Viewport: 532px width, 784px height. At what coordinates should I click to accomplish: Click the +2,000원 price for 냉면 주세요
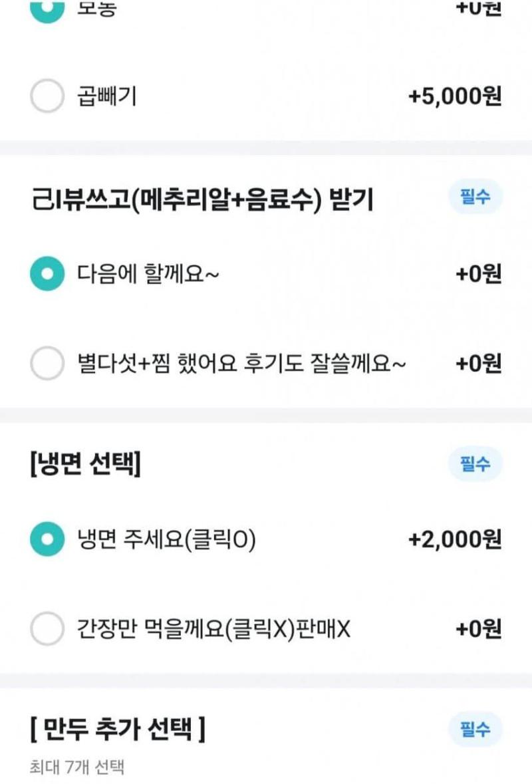[x=455, y=540]
